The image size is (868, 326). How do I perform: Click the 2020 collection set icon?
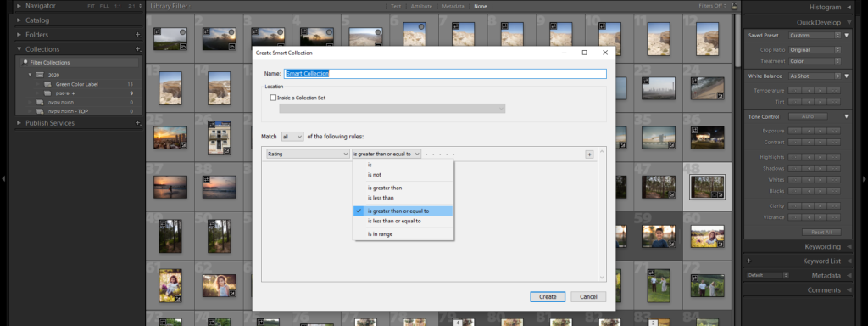point(40,75)
